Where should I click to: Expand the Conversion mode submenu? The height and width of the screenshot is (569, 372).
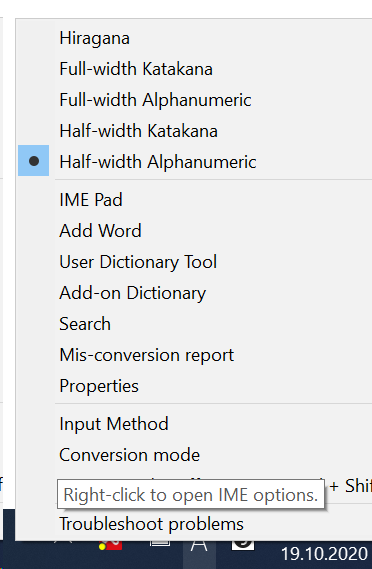point(129,455)
